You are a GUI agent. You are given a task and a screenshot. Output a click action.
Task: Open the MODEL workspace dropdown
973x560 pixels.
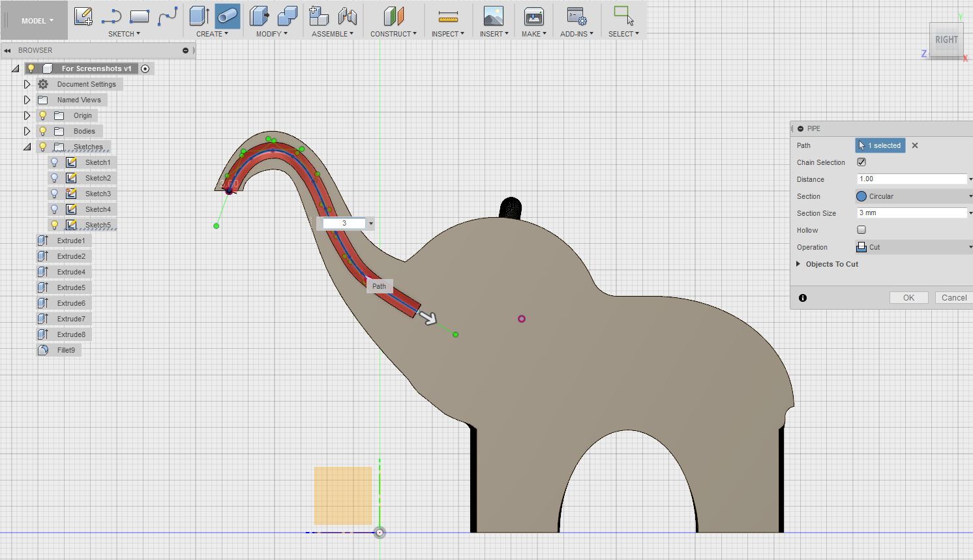click(37, 21)
